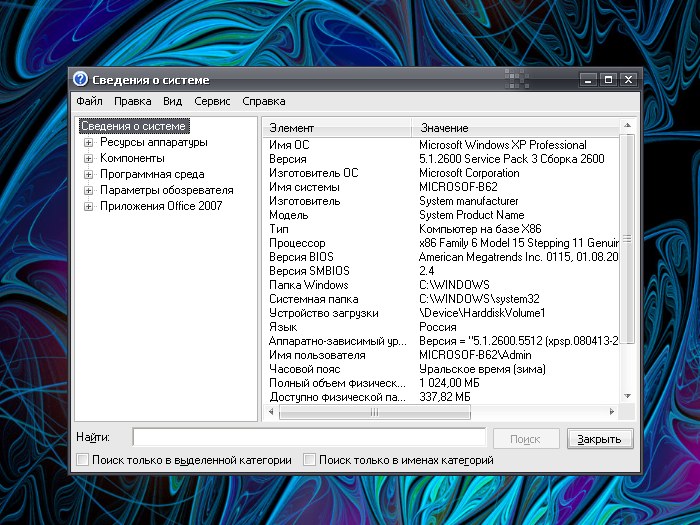Image resolution: width=700 pixels, height=525 pixels.
Task: Expand the Компоненты node
Action: pos(88,158)
